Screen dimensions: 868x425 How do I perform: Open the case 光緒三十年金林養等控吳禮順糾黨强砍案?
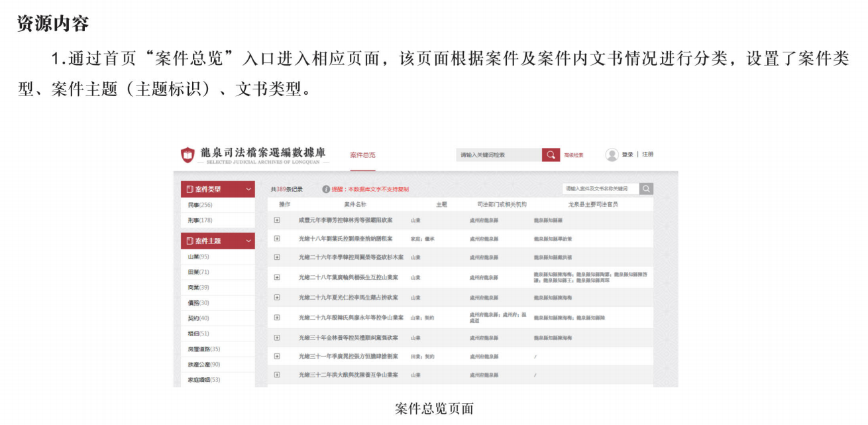click(x=348, y=337)
